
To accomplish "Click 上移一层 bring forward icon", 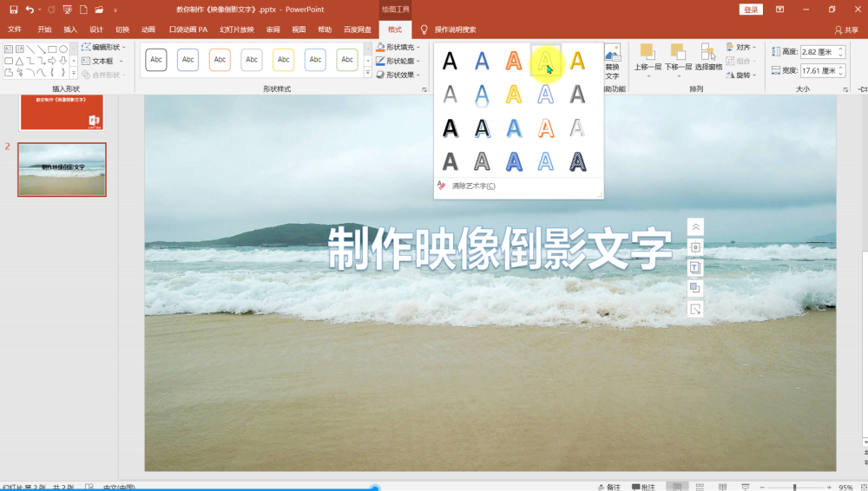I will 648,52.
